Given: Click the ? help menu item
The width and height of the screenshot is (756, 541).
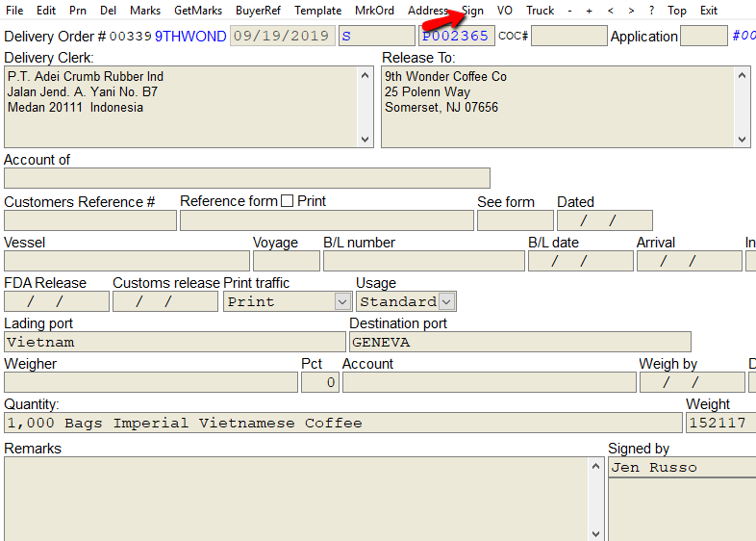Looking at the screenshot, I should pos(651,11).
